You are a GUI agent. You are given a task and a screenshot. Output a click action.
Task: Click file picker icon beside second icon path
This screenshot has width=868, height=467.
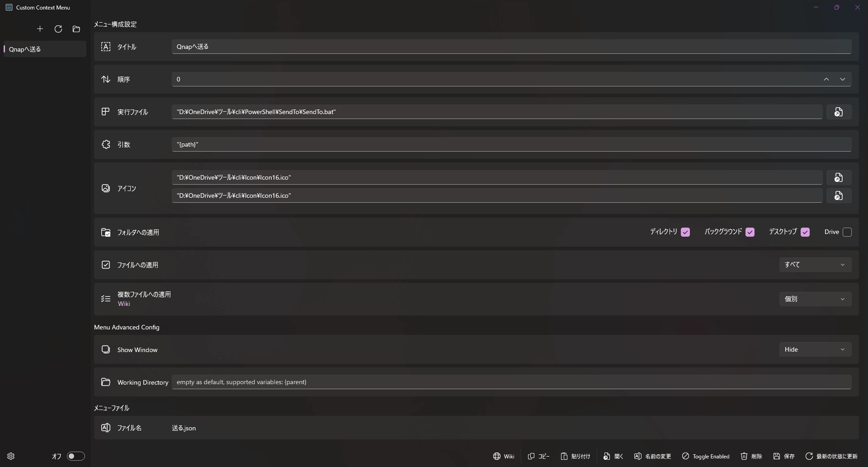point(839,195)
